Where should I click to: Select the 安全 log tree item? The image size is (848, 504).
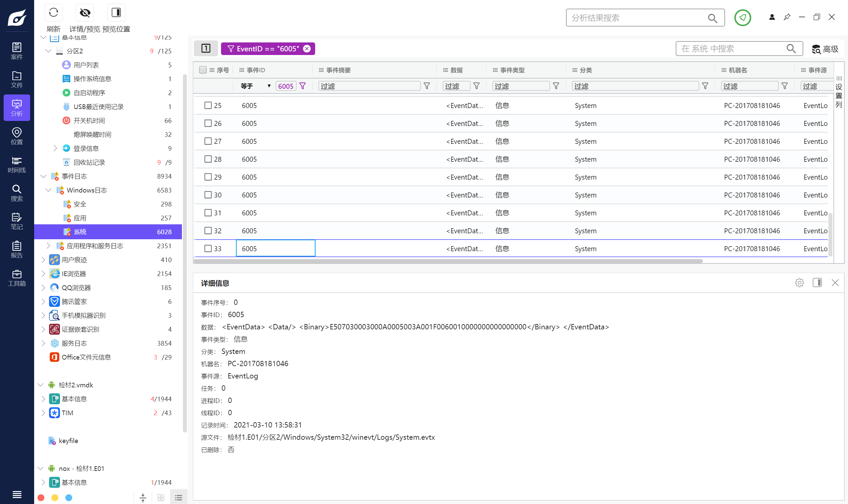(x=80, y=204)
